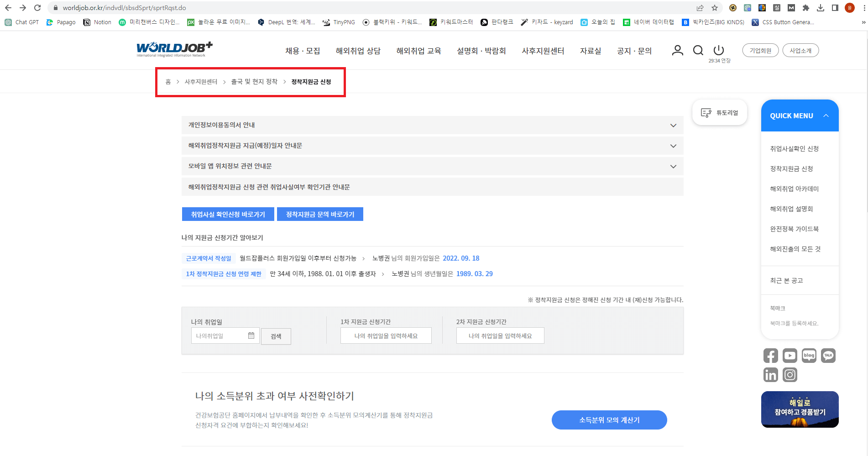Open the site search icon
868x456 pixels.
pos(698,51)
